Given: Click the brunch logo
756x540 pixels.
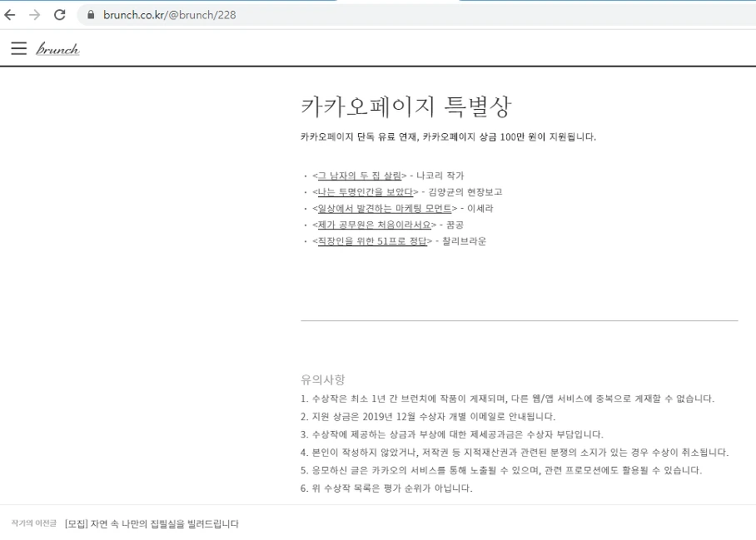Looking at the screenshot, I should [57, 48].
